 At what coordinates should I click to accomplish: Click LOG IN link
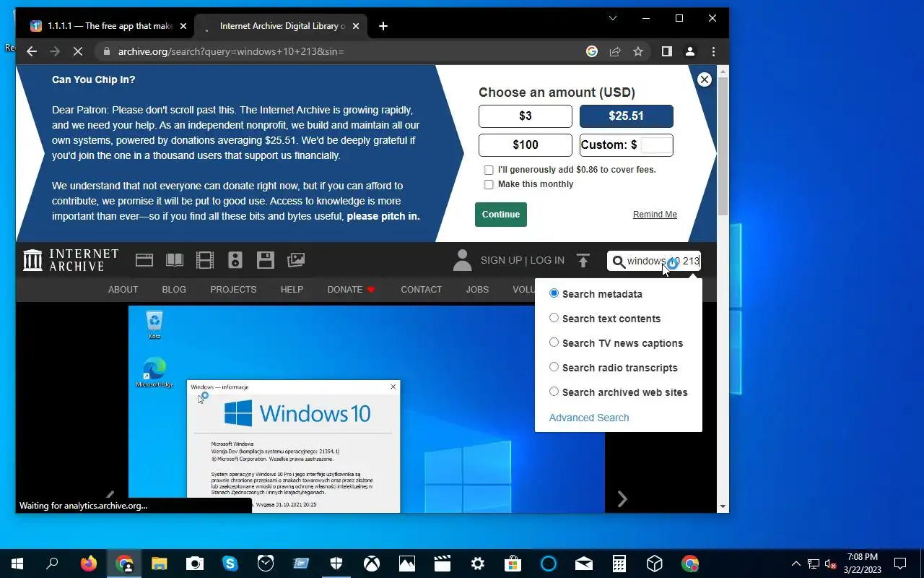[x=547, y=260]
